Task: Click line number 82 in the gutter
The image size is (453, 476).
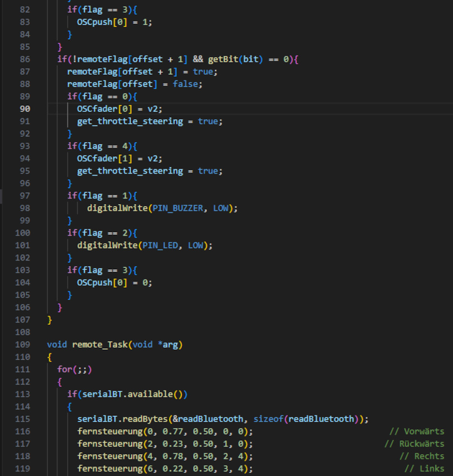Action: pyautogui.click(x=25, y=10)
